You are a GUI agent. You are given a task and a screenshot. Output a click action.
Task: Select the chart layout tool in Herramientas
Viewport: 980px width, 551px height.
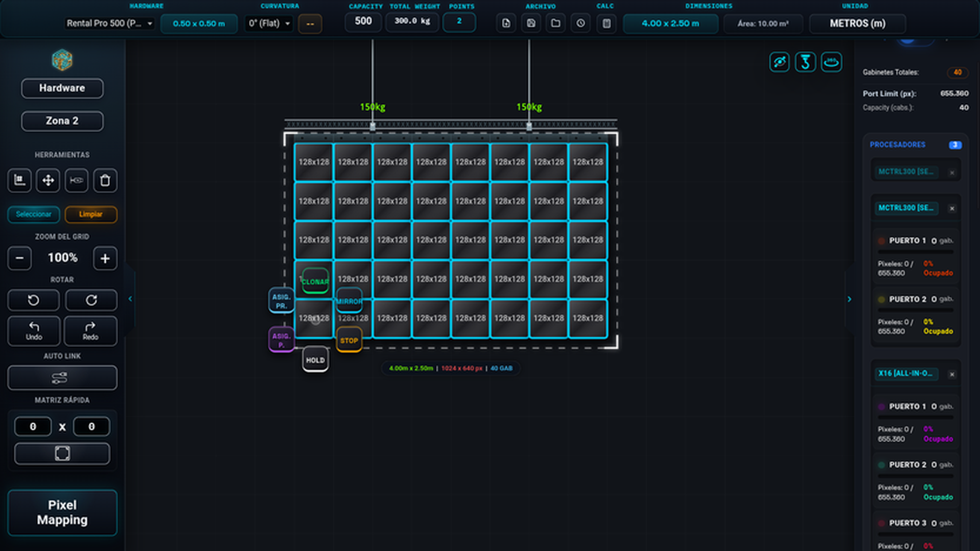tap(19, 181)
